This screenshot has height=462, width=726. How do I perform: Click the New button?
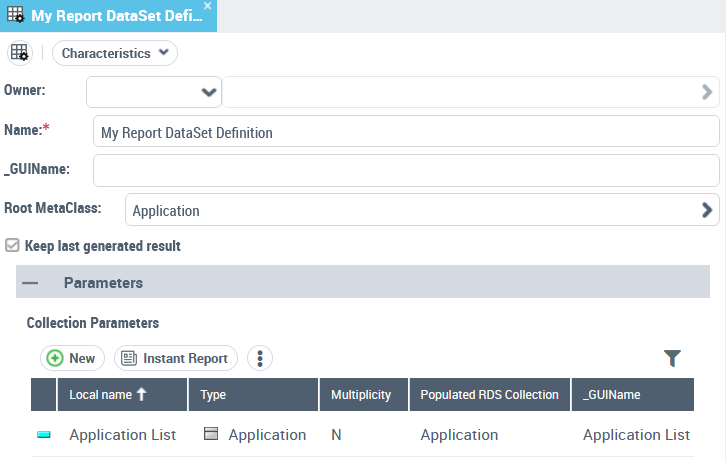72,358
